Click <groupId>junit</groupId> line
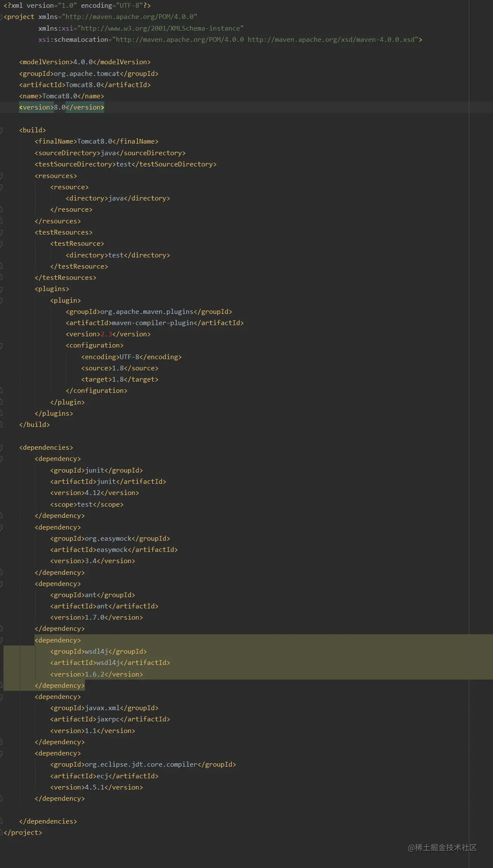 coord(97,470)
